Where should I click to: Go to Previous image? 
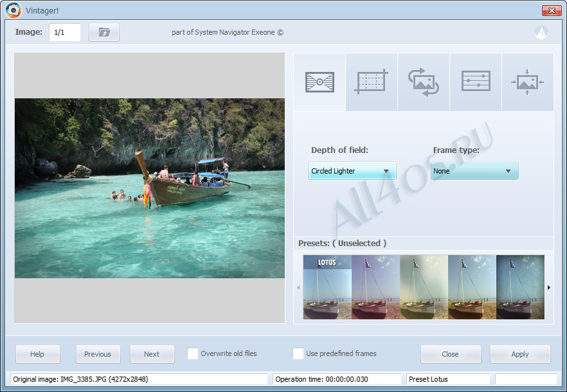(x=98, y=354)
